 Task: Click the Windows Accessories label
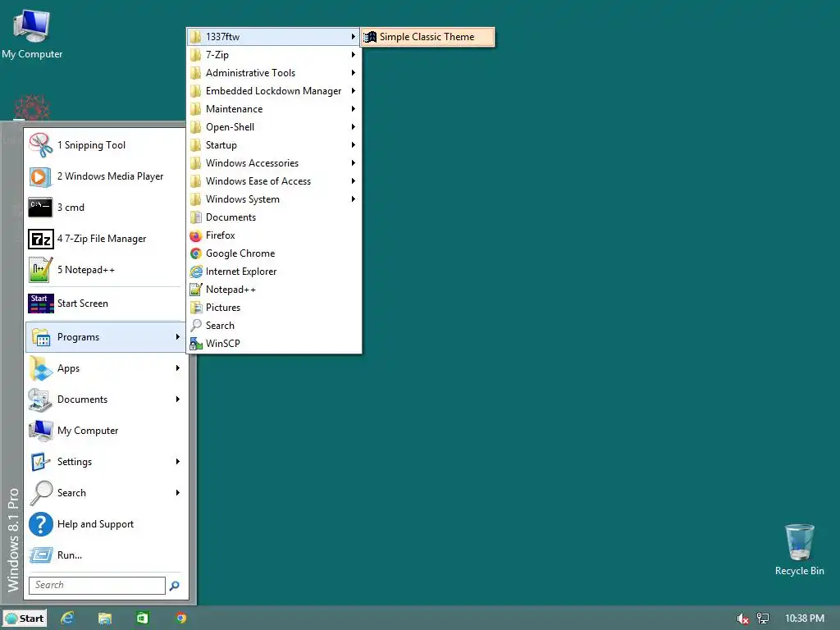(x=253, y=163)
